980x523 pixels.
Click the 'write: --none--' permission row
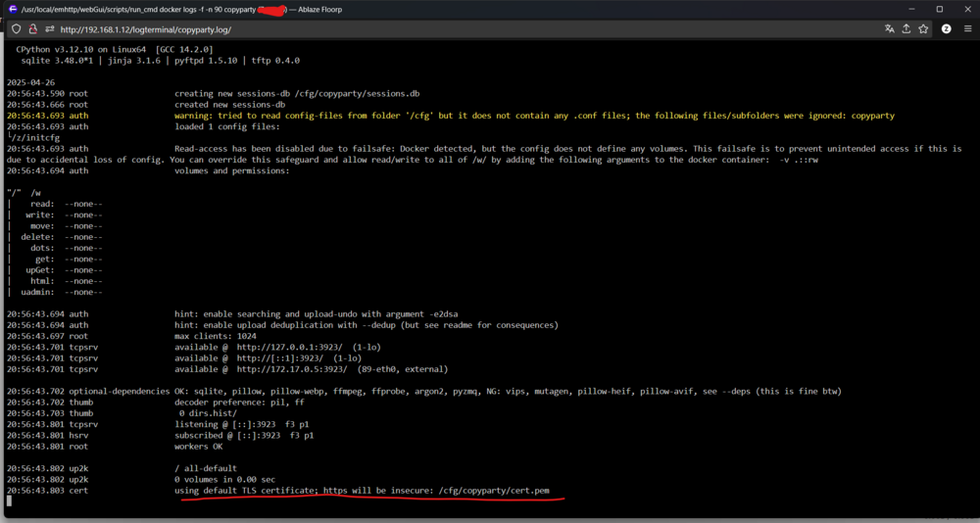(x=64, y=214)
